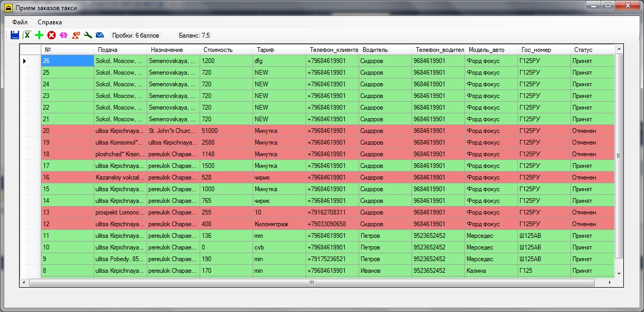
Task: Sort by the Стоимость column header
Action: pos(226,50)
